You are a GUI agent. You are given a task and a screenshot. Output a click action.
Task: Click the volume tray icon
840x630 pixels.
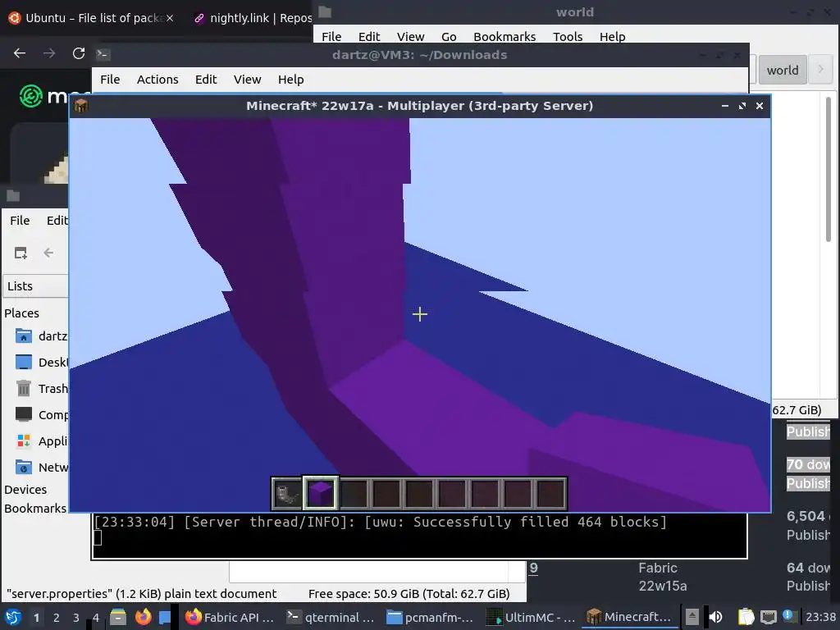coord(715,617)
